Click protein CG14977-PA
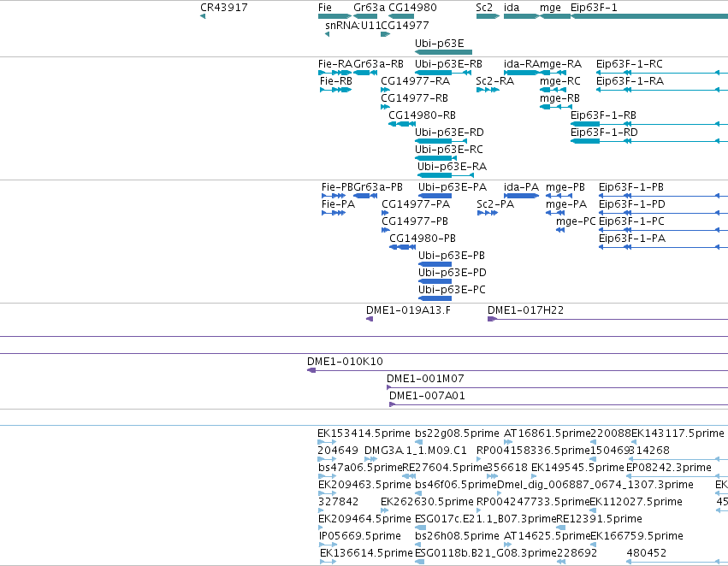This screenshot has height=566, width=728. click(416, 204)
